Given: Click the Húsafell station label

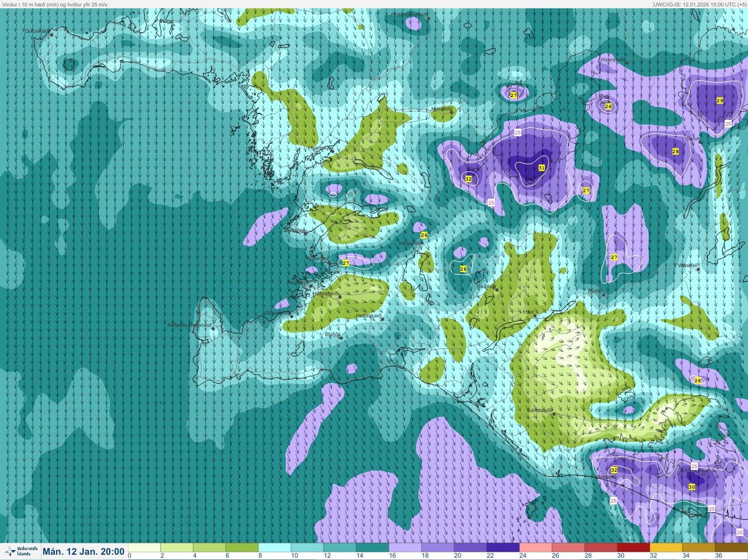Looking at the screenshot, I should tap(441, 108).
